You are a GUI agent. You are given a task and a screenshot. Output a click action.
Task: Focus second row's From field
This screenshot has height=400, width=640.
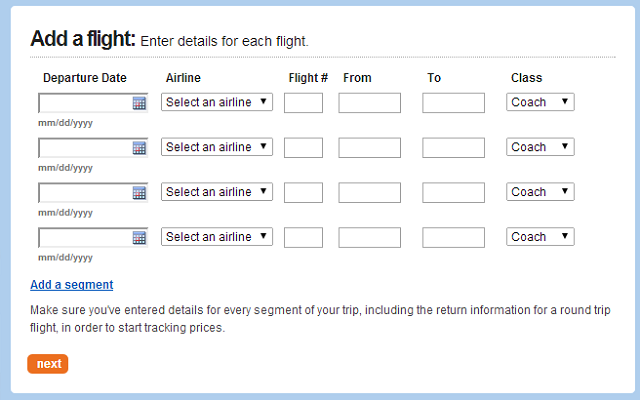point(369,148)
